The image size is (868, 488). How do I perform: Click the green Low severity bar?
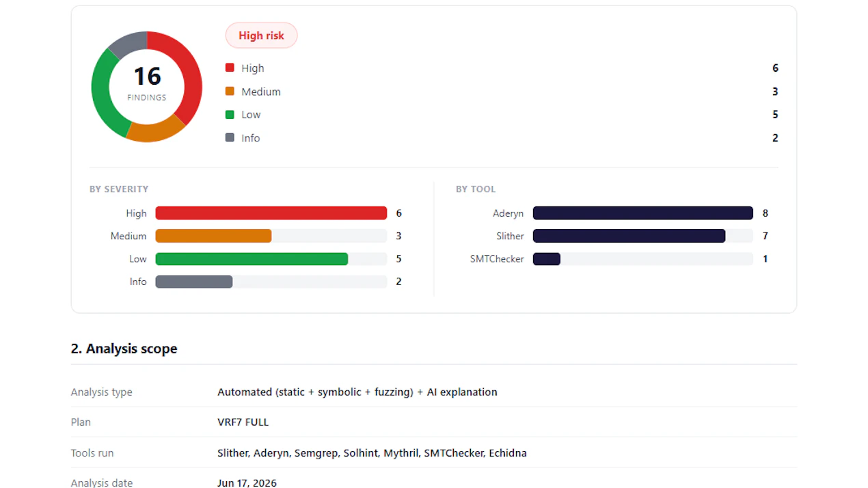(x=252, y=259)
